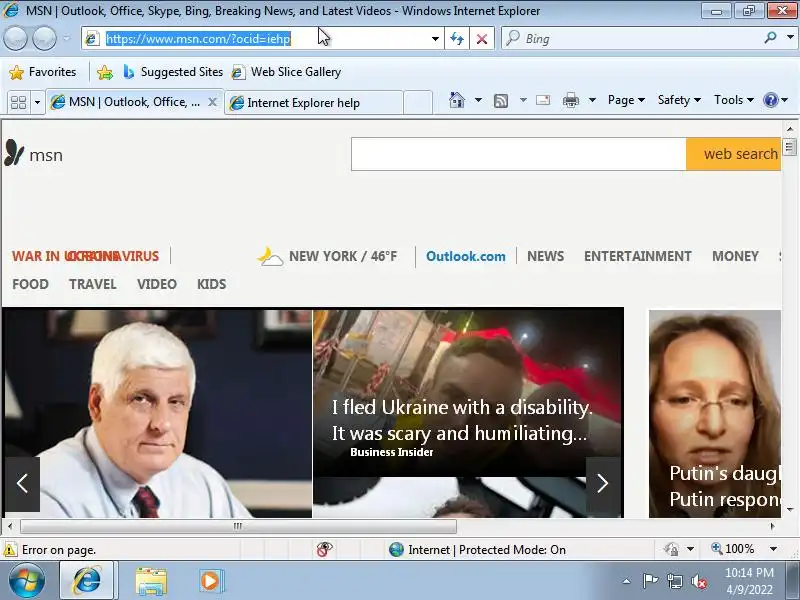Click the privacy report eye icon

324,549
